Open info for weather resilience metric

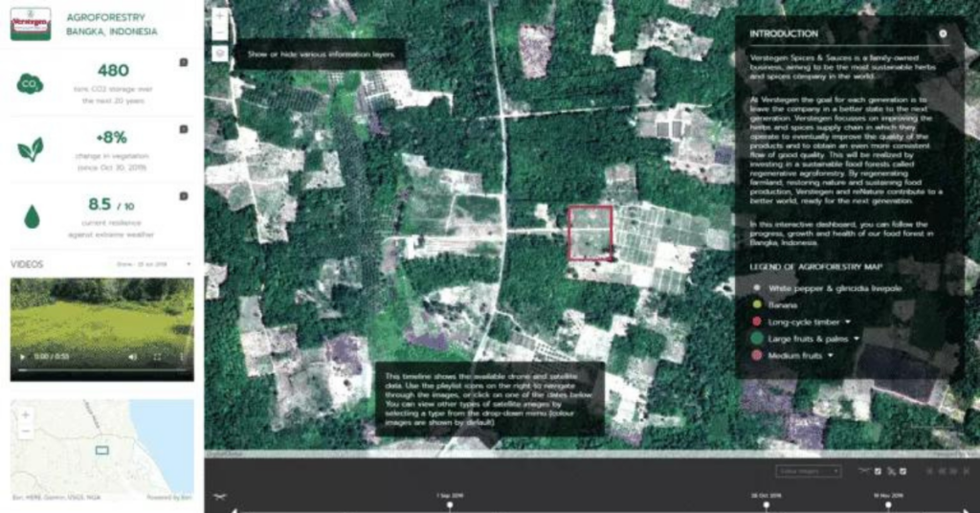point(184,197)
